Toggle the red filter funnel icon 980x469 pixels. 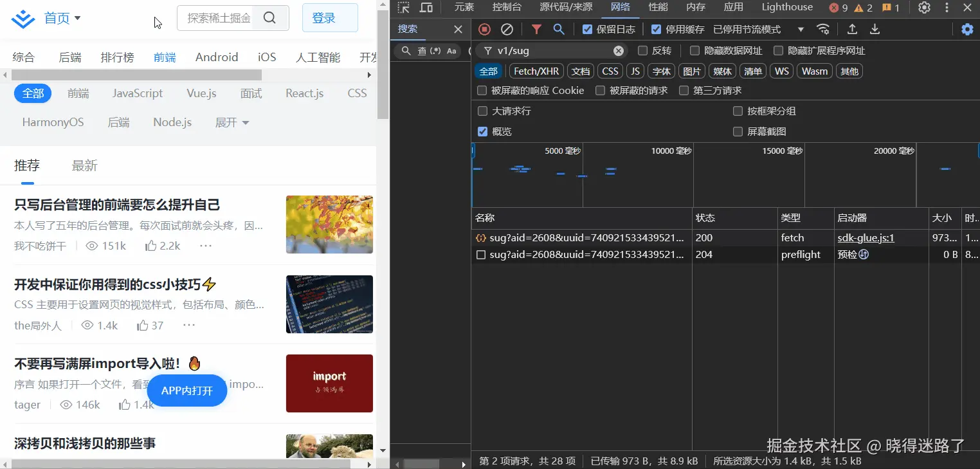coord(536,29)
